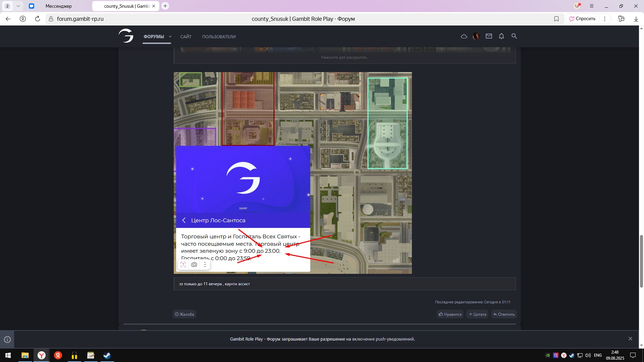
Task: Expand the collapsed spoiler 'Нажмите для раскрытия...'
Action: [344, 57]
